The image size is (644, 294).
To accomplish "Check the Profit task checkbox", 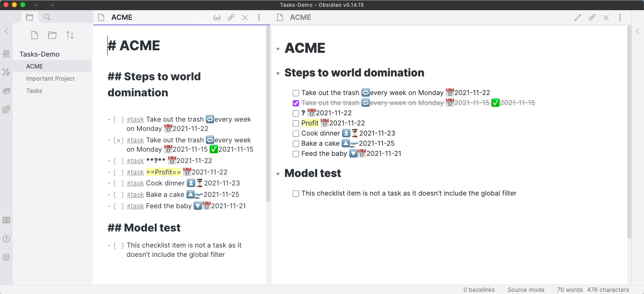I will [296, 123].
